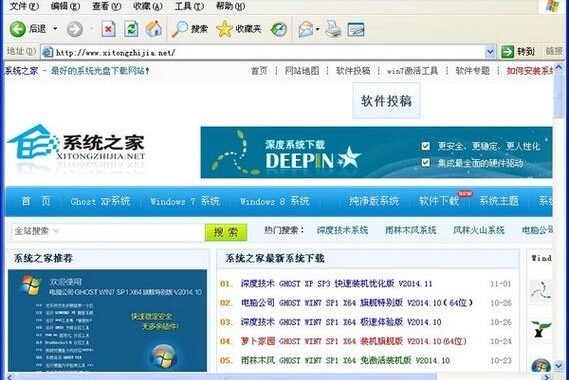Open the 收藏 menu
Screen dimensions: 569x380
148,6
